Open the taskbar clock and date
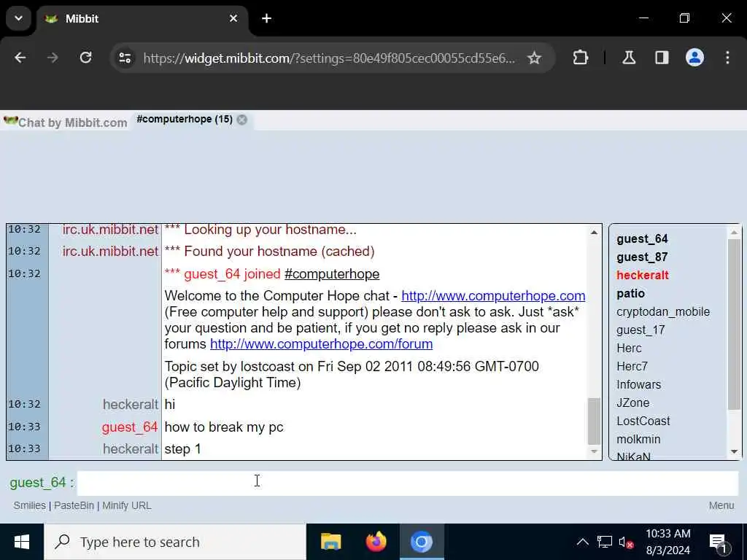 click(x=668, y=542)
